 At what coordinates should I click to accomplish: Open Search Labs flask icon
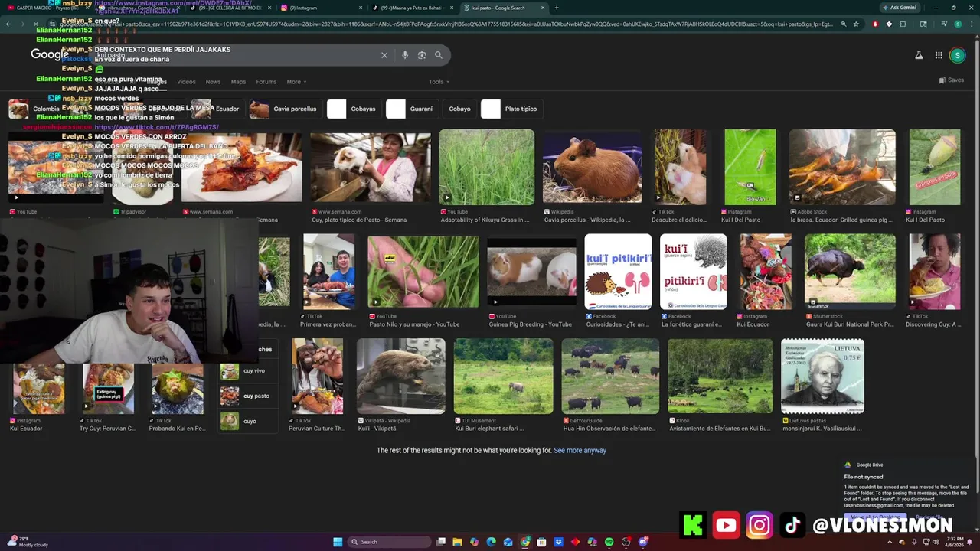[x=919, y=55]
